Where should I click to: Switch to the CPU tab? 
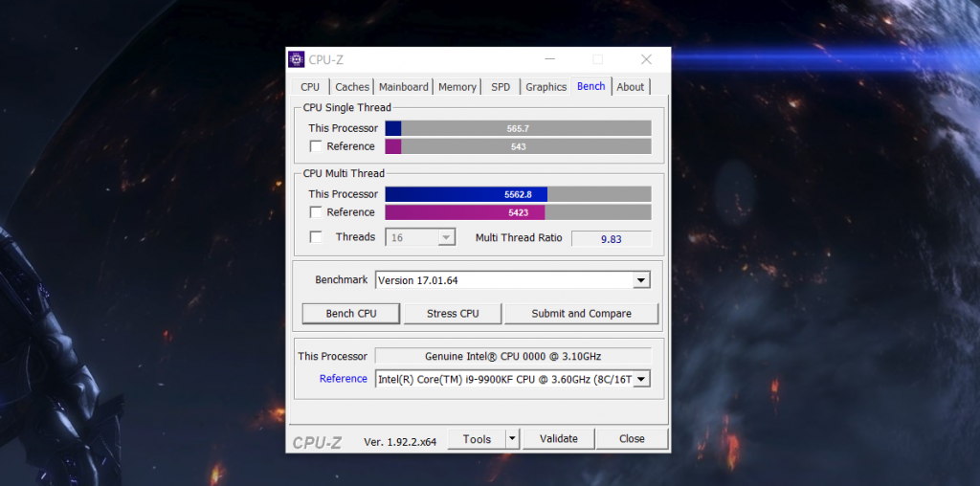point(310,87)
